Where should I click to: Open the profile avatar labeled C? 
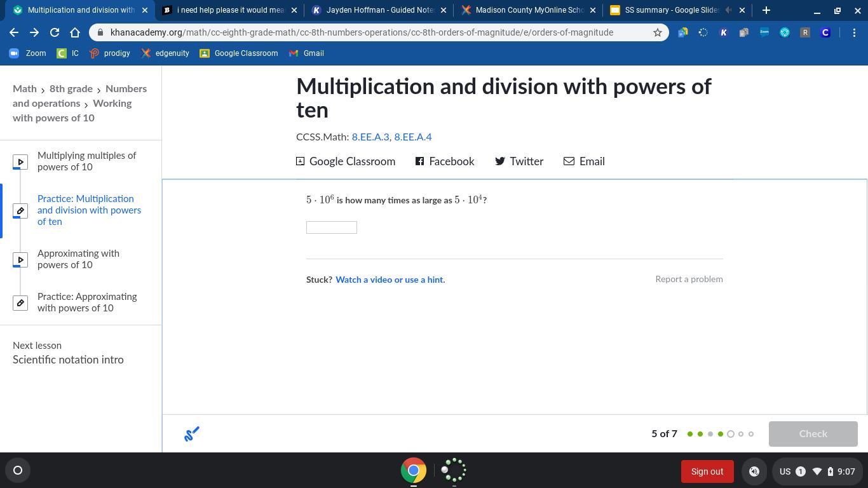pos(825,32)
